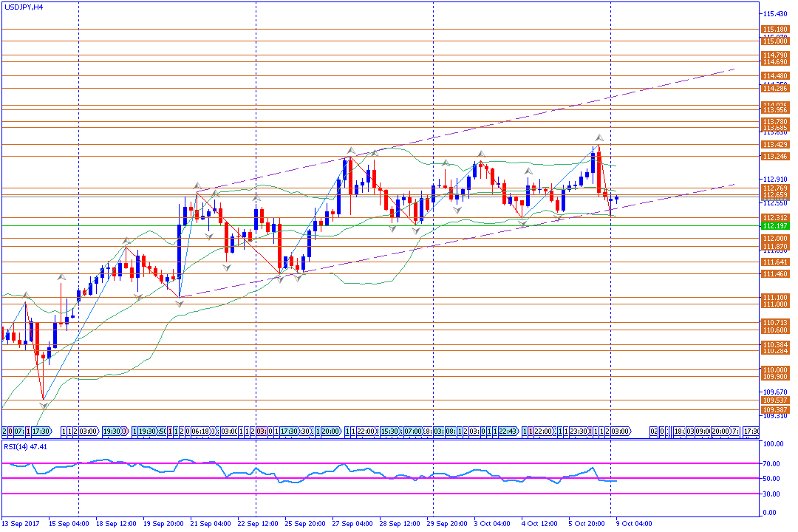Click the 22 Sep 12:00 date label

click(258, 523)
